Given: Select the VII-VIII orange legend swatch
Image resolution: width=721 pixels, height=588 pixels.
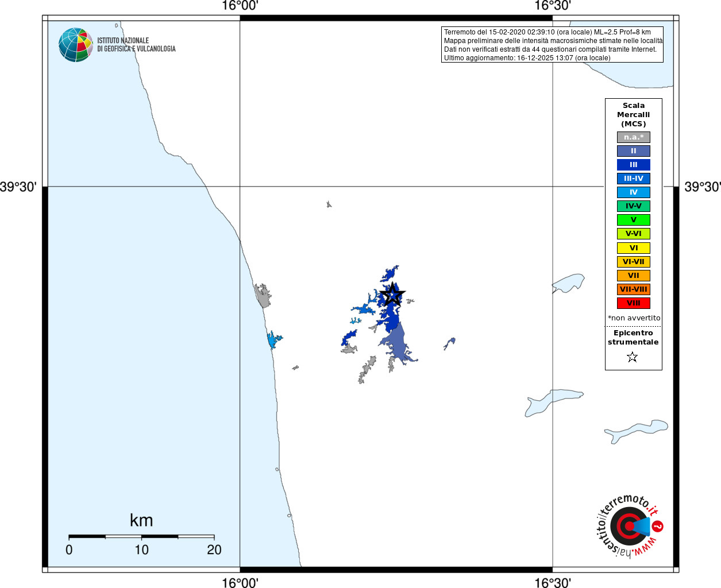Looking at the screenshot, I should pyautogui.click(x=634, y=289).
